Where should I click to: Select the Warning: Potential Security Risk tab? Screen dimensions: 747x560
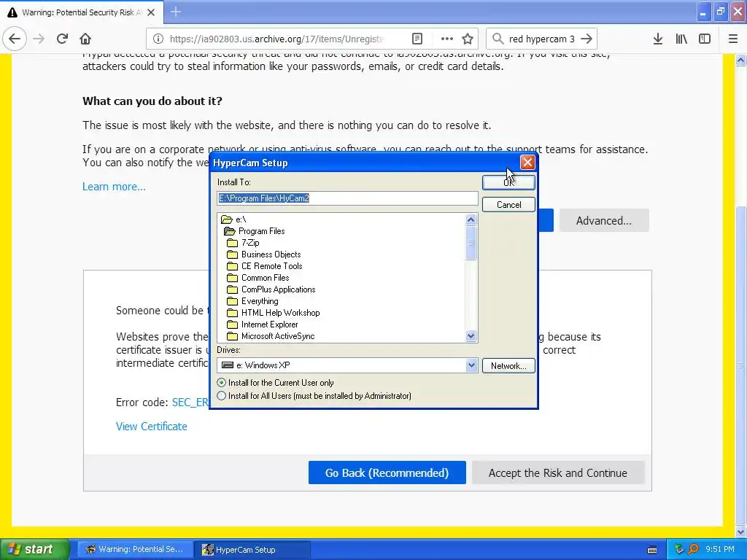tap(82, 12)
